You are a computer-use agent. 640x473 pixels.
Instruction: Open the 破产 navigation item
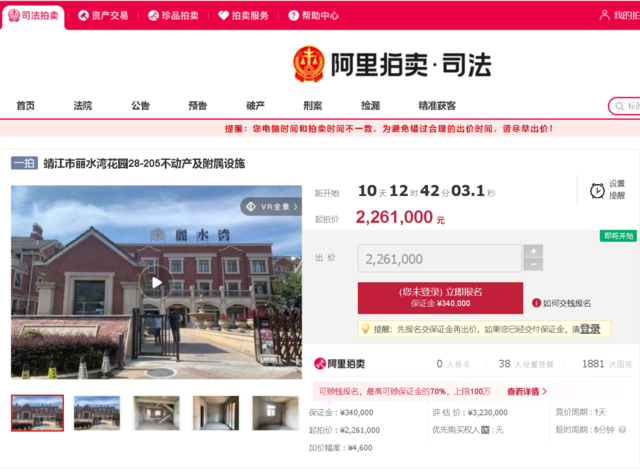256,106
